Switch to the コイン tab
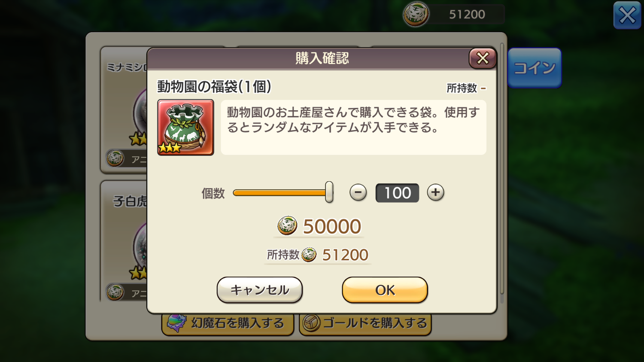Image resolution: width=644 pixels, height=362 pixels. click(535, 68)
